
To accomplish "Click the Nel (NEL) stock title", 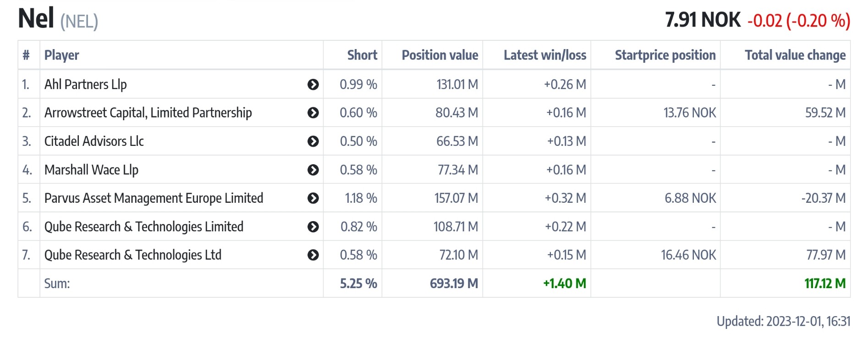I will coord(58,19).
